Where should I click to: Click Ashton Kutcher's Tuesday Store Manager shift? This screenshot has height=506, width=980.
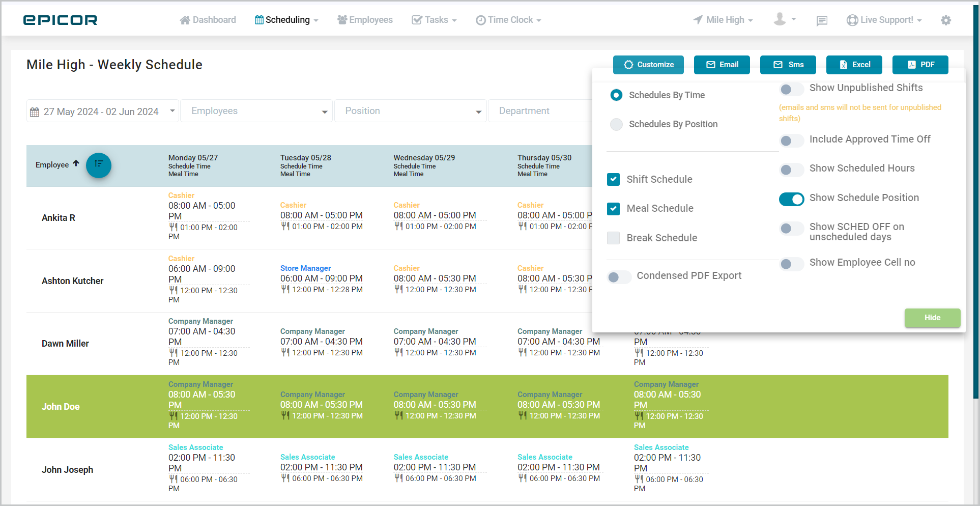point(321,278)
